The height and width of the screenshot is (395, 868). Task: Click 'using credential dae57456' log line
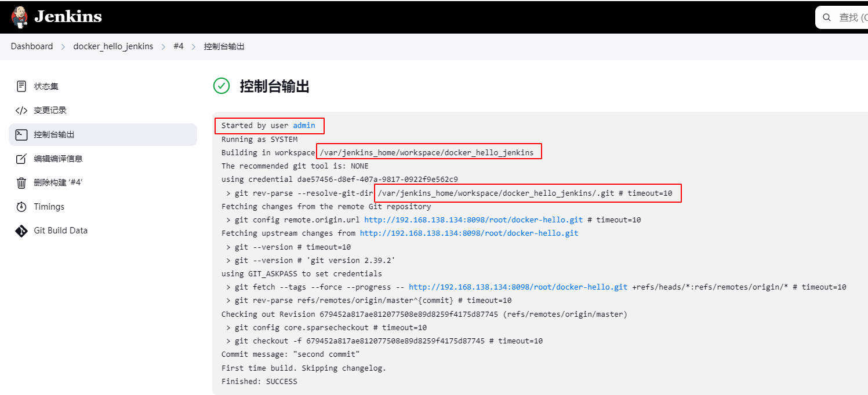pos(339,180)
